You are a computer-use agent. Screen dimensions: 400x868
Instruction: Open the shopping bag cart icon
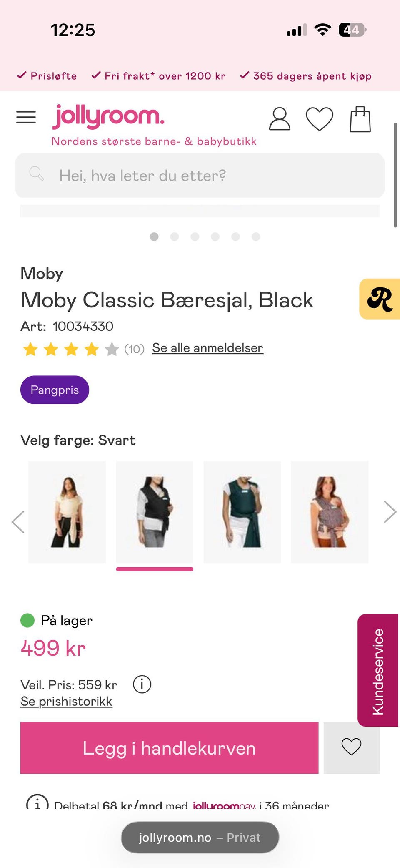[x=360, y=119]
